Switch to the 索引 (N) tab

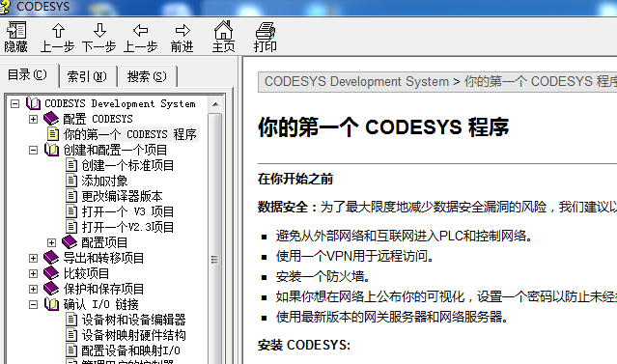pos(87,76)
